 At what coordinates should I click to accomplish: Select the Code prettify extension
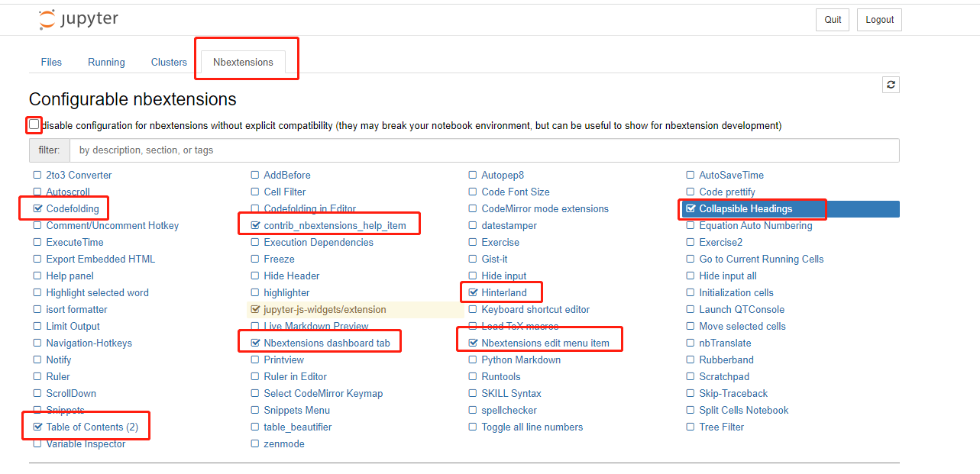pos(727,192)
